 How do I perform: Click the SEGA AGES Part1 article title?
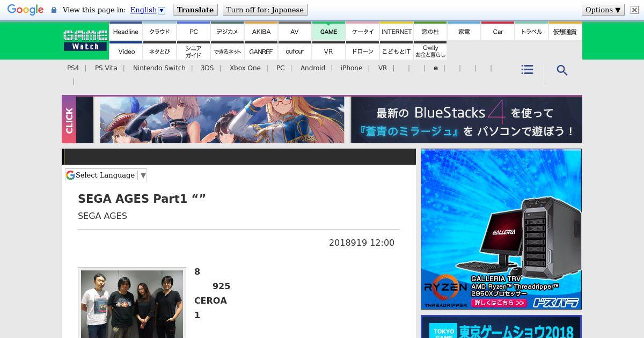click(x=142, y=199)
